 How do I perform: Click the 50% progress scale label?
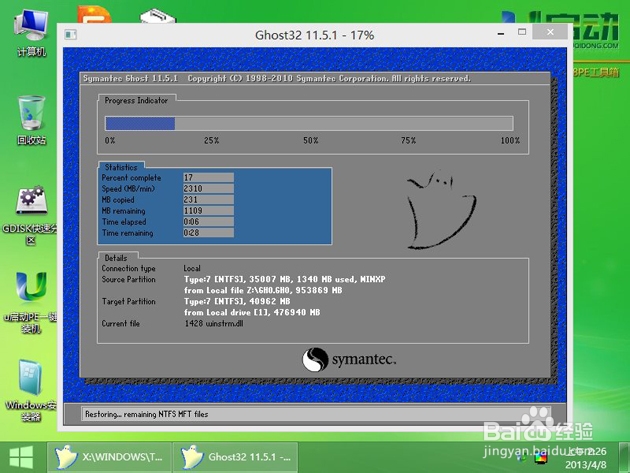[311, 141]
